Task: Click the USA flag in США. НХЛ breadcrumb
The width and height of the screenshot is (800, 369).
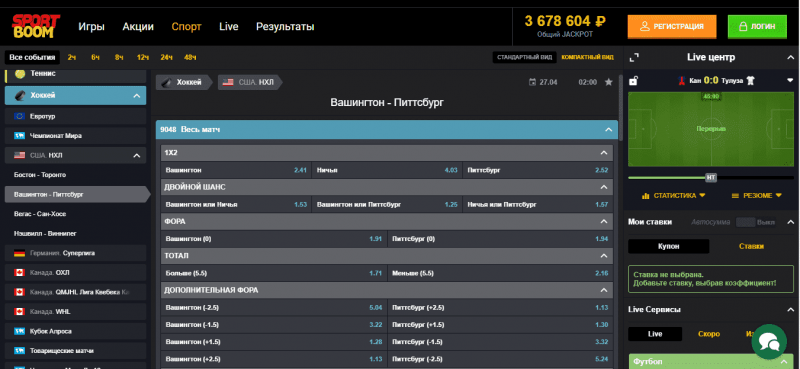Action: click(x=228, y=82)
